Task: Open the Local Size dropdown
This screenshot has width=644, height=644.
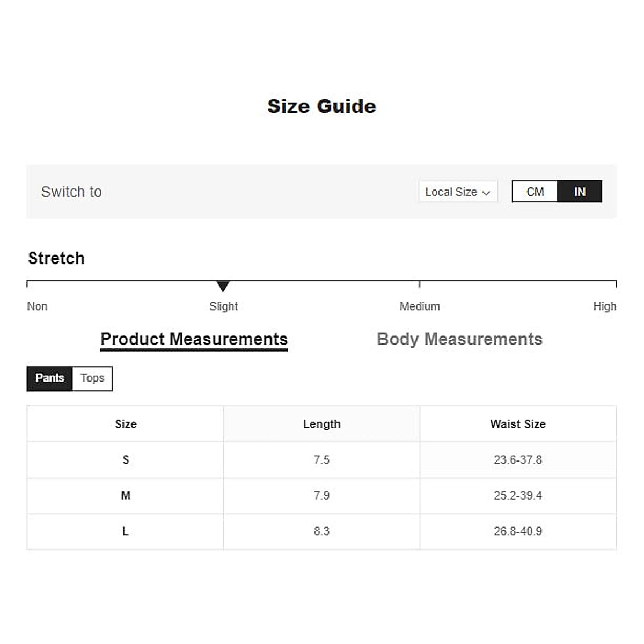Action: pos(457,192)
